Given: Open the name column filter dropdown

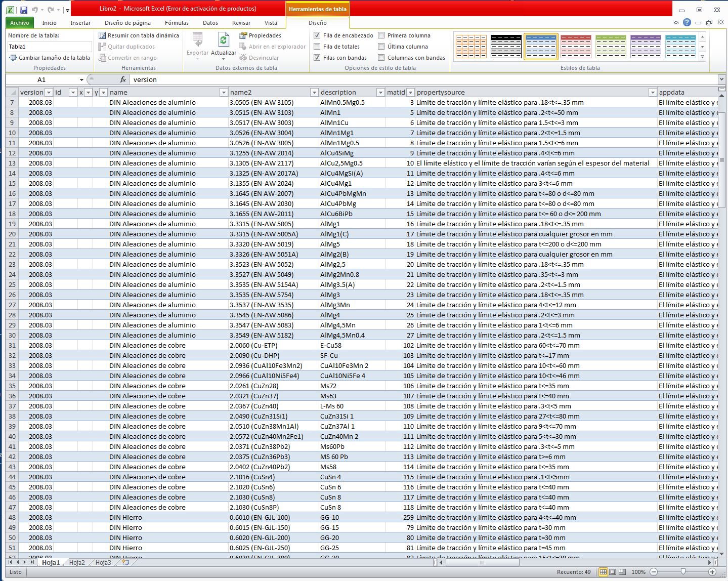Looking at the screenshot, I should click(224, 92).
